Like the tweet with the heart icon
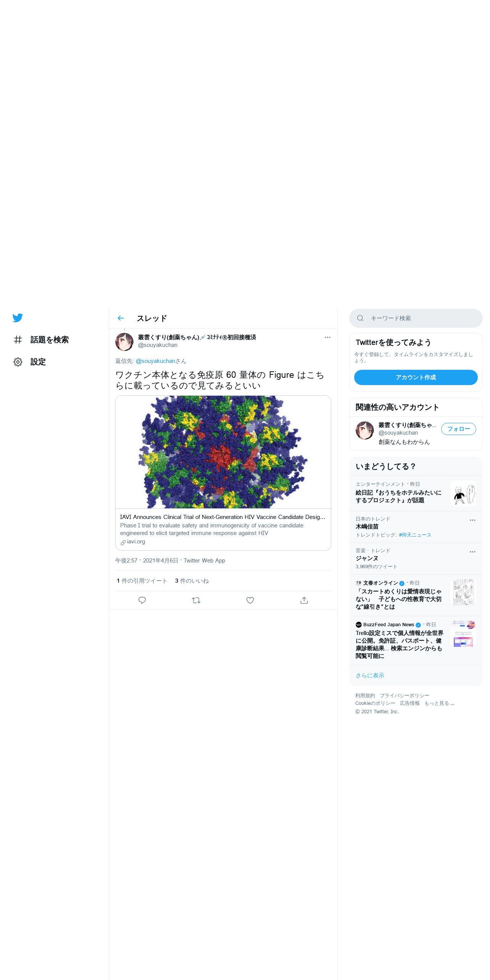This screenshot has width=490, height=980. 250,600
